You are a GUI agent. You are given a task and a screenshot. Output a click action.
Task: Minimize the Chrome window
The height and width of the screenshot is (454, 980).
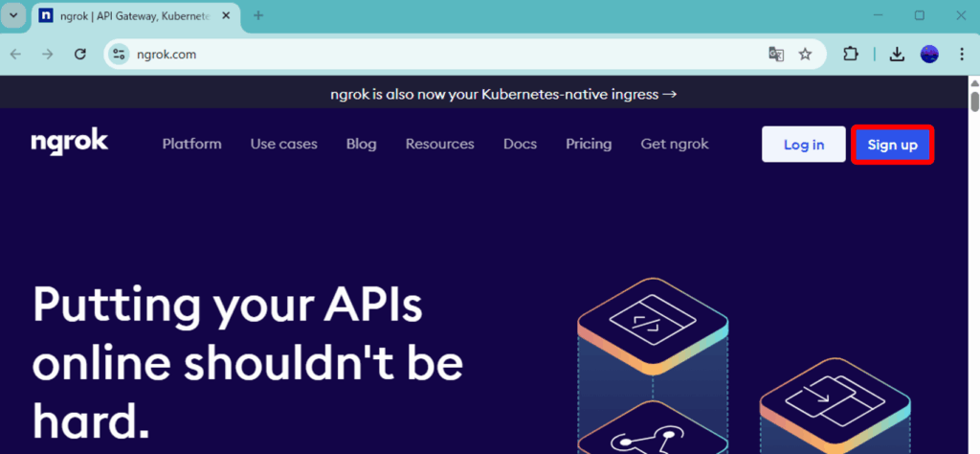tap(879, 15)
